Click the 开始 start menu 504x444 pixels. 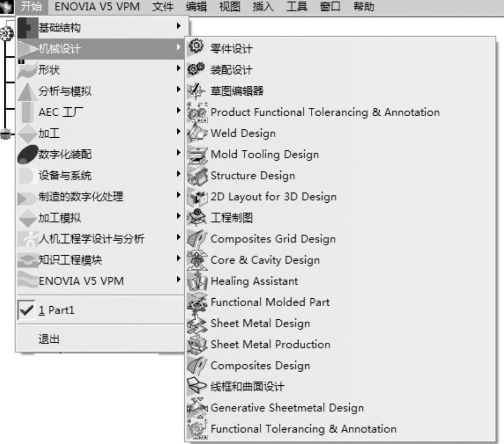(x=31, y=7)
